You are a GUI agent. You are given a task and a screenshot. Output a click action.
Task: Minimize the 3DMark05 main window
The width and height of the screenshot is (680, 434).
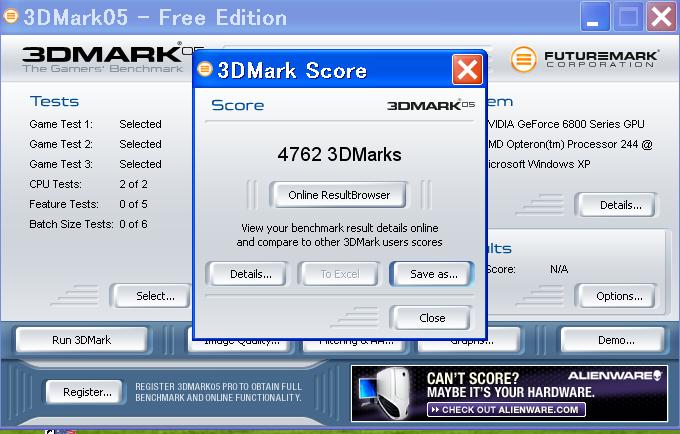click(x=595, y=16)
